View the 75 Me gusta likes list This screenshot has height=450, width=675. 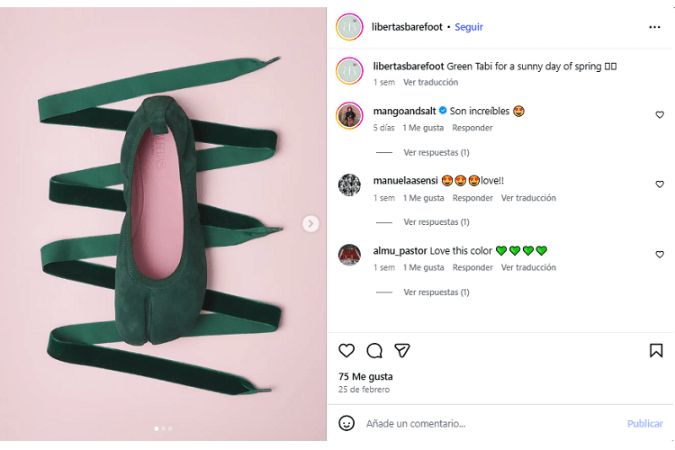pos(365,377)
